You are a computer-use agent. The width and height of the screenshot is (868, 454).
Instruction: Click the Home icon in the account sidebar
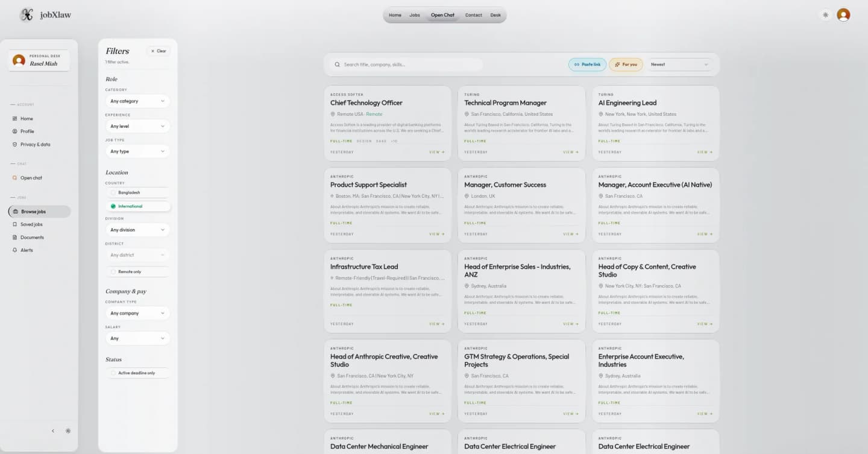pyautogui.click(x=15, y=119)
